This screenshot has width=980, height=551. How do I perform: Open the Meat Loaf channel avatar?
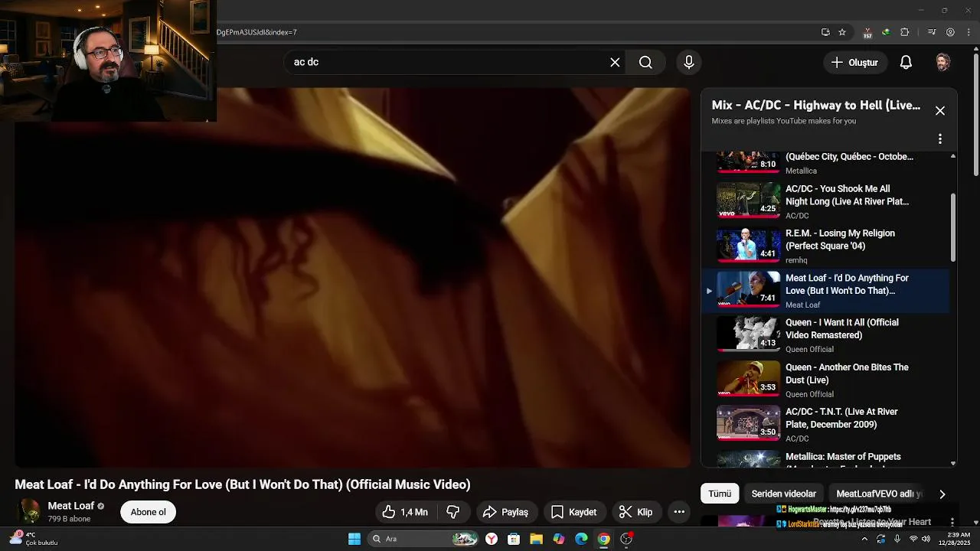(x=29, y=512)
